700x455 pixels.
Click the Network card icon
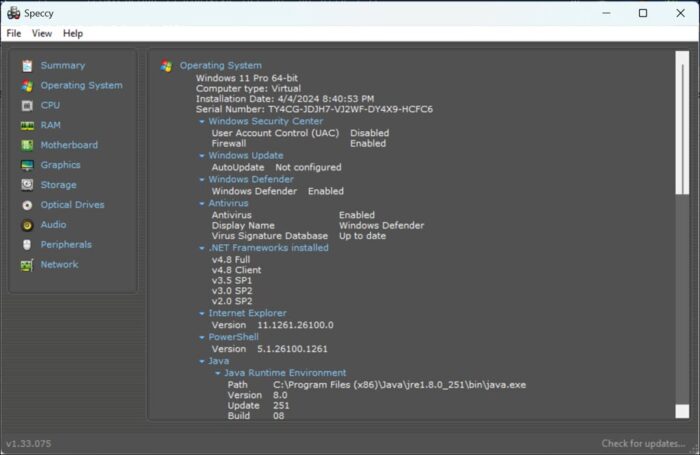coord(27,265)
